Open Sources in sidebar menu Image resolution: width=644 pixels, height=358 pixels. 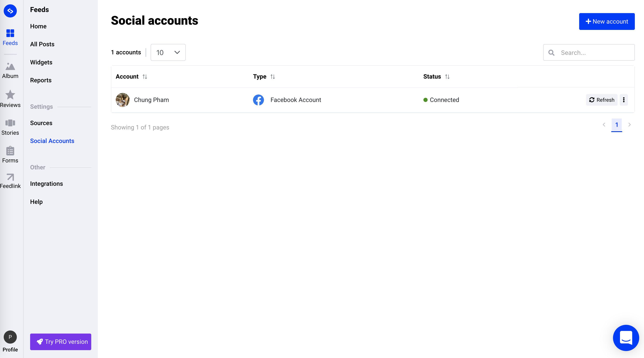41,123
